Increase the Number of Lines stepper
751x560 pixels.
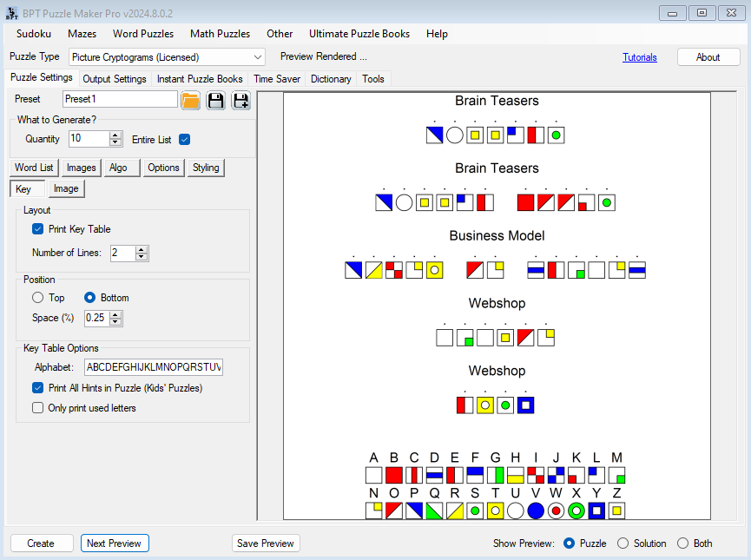142,249
